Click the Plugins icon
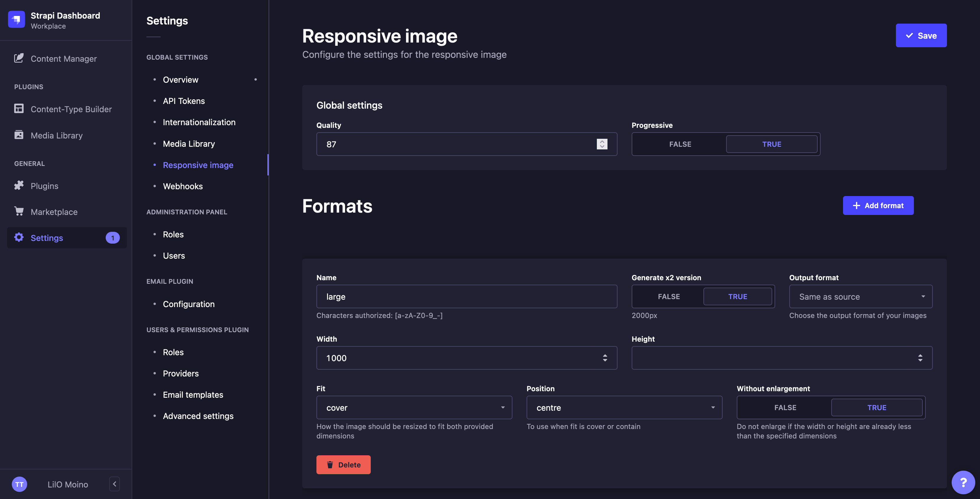Screen dimensions: 980x499 click(18, 186)
